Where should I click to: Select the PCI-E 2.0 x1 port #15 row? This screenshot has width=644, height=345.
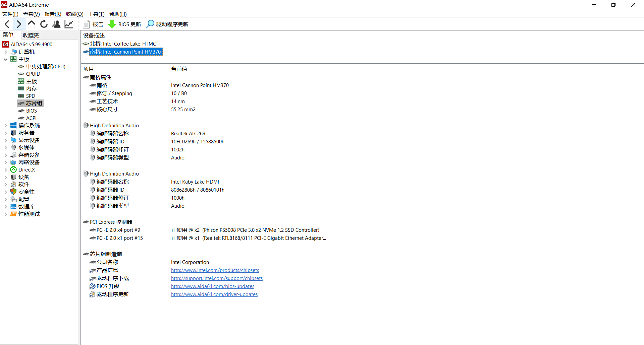click(205, 238)
